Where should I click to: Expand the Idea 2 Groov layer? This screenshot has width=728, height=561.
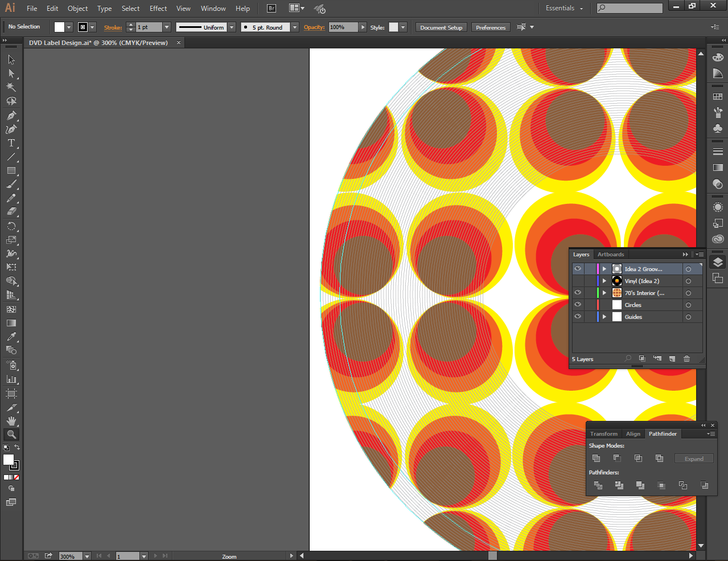coord(604,269)
